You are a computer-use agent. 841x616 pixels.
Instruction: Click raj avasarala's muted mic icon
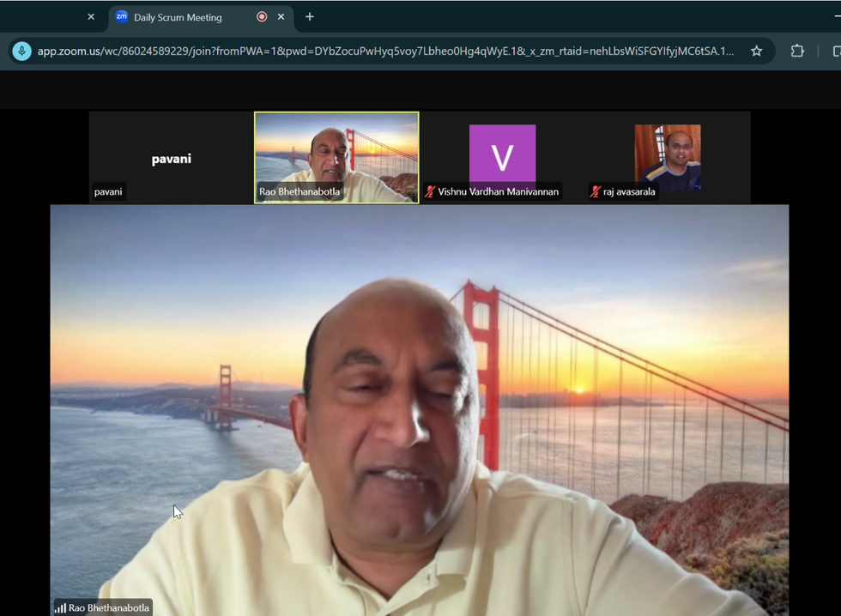pyautogui.click(x=596, y=191)
